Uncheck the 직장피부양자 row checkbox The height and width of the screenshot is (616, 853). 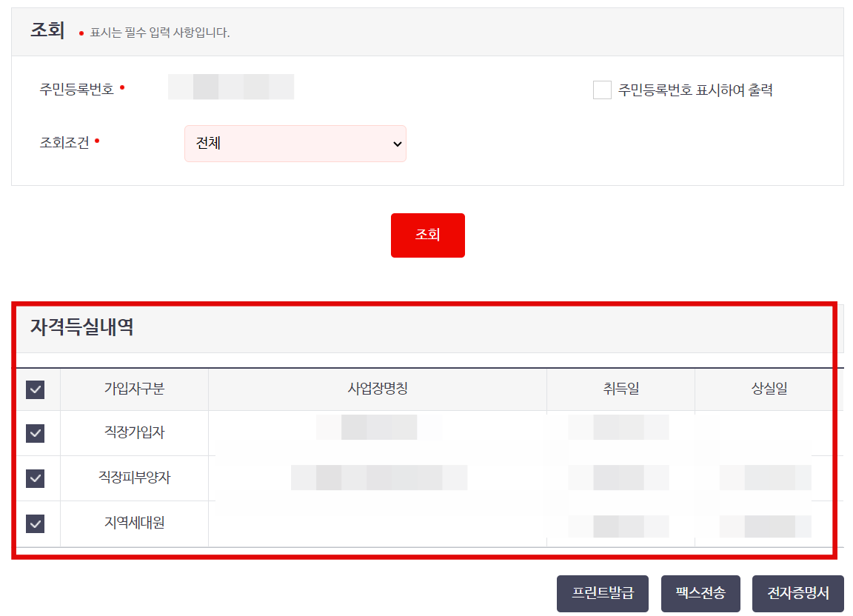click(x=36, y=478)
